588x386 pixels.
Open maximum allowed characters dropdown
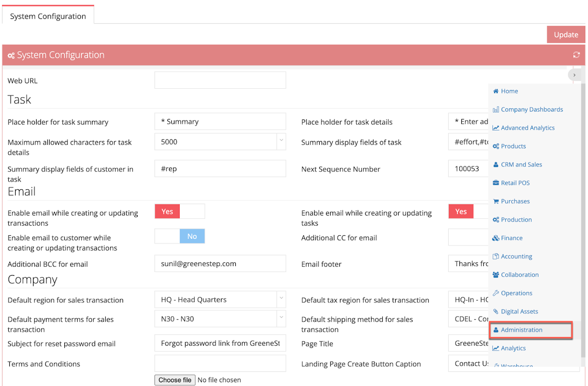(281, 142)
